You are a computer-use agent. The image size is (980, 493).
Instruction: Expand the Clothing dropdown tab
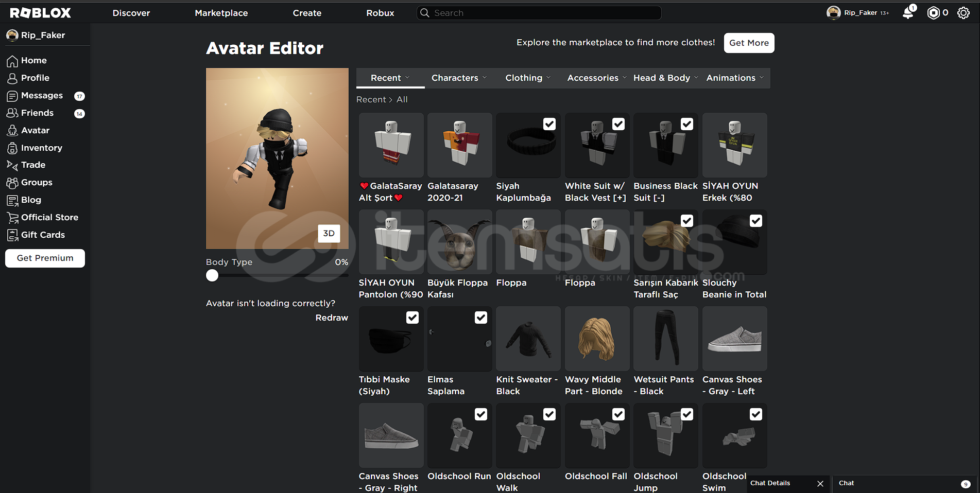pos(528,78)
